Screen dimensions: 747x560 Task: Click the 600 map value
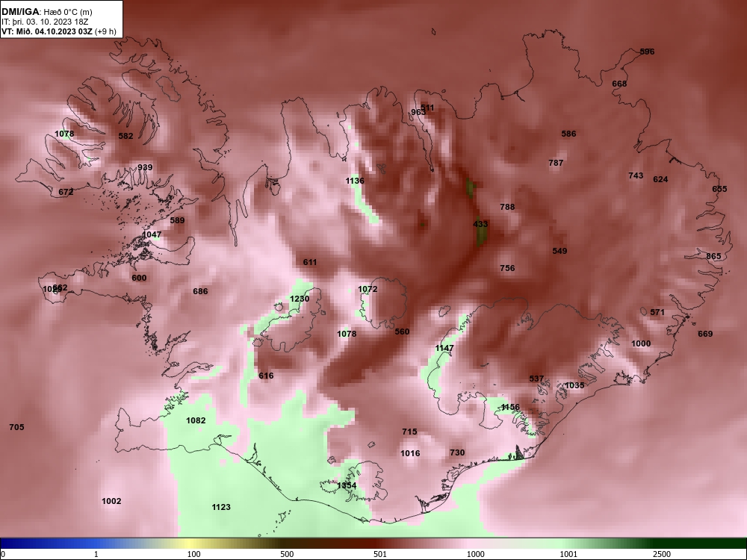[139, 278]
